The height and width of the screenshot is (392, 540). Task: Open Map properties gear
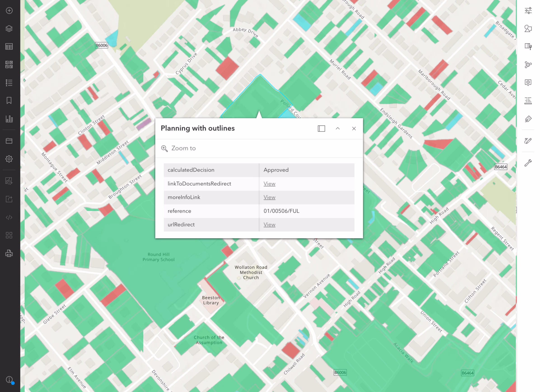coord(9,159)
